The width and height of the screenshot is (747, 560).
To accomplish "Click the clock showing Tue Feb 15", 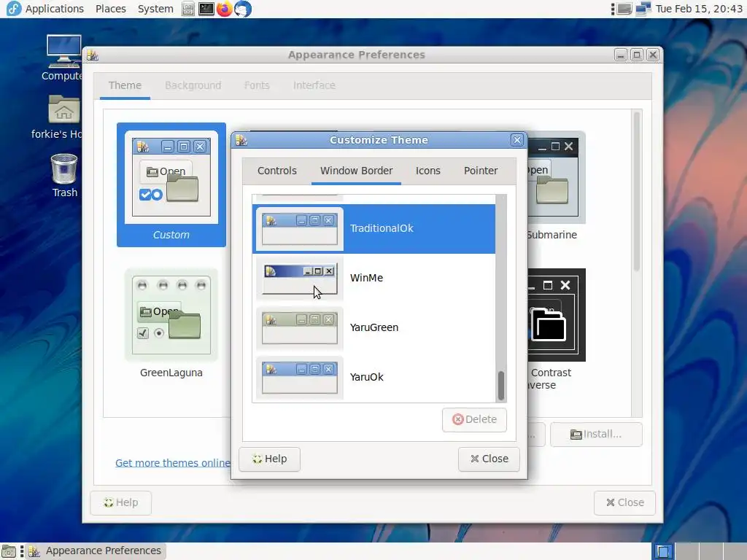I will tap(698, 9).
